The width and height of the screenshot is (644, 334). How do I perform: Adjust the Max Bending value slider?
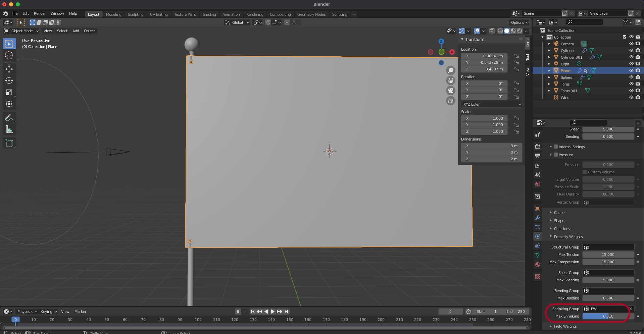point(608,298)
